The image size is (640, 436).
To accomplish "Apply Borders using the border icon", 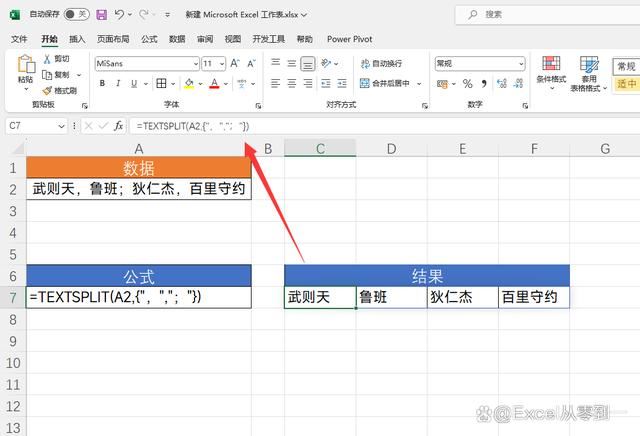I will click(160, 84).
